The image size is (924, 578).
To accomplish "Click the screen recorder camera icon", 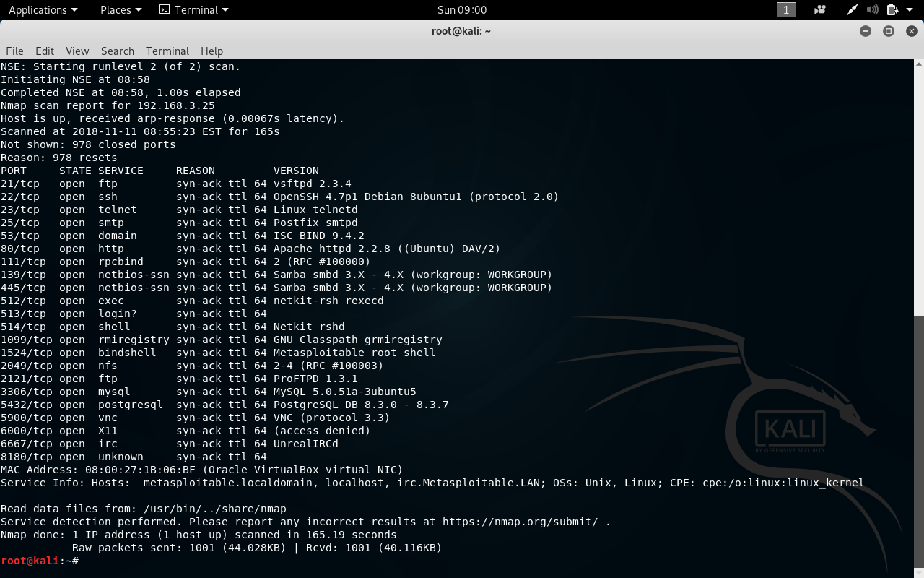I will [819, 9].
